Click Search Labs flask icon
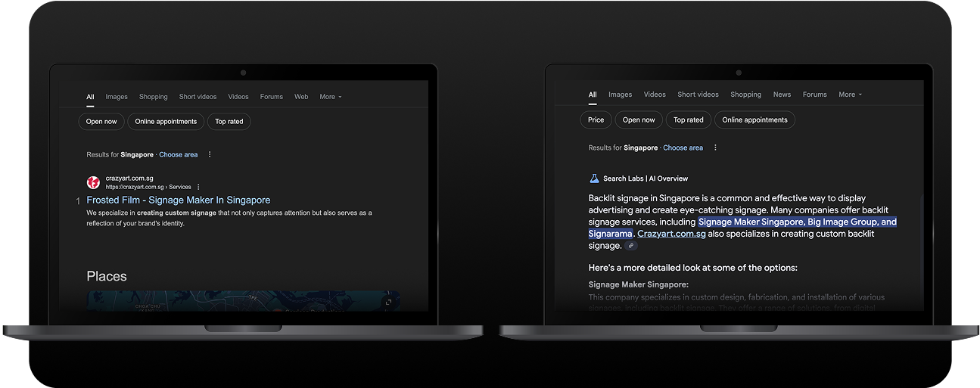This screenshot has width=980, height=388. [594, 178]
